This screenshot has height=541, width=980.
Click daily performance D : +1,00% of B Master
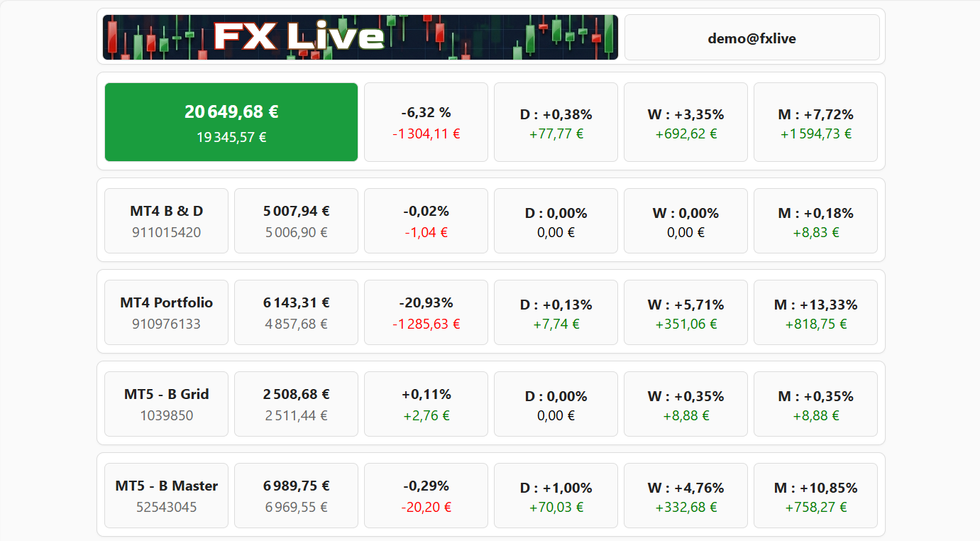[555, 495]
